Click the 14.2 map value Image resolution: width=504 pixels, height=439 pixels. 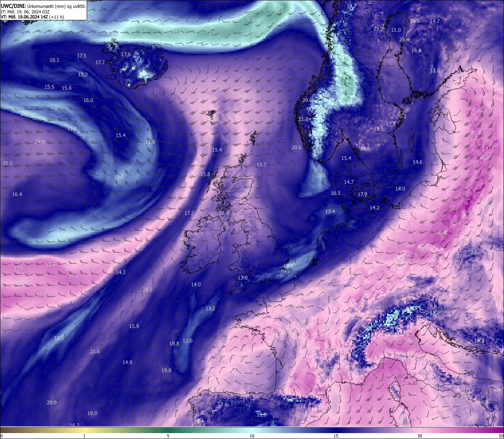point(374,208)
